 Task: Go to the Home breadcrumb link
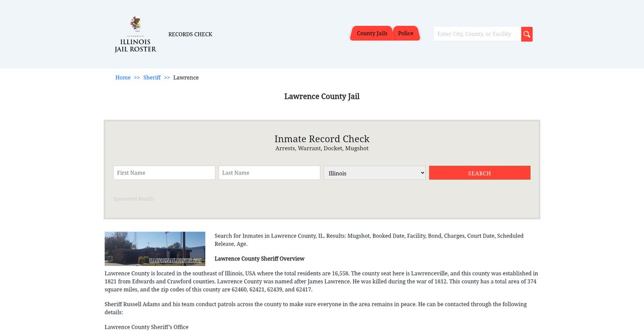pos(123,77)
